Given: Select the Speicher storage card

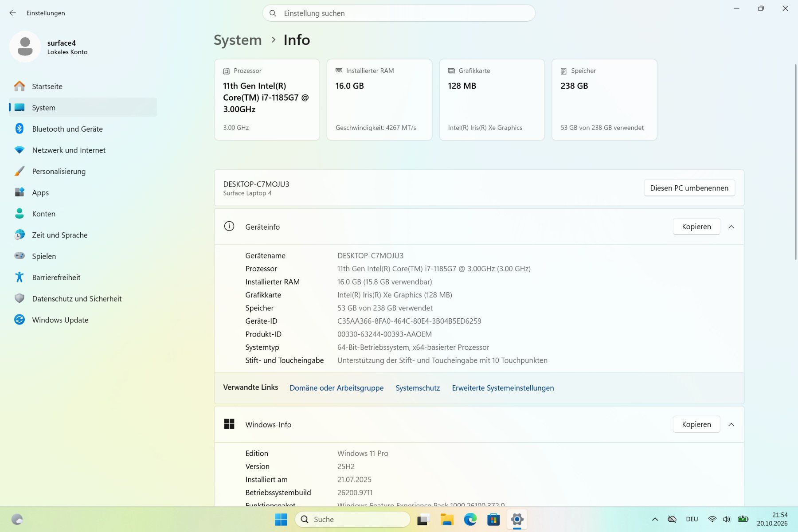Looking at the screenshot, I should tap(604, 100).
